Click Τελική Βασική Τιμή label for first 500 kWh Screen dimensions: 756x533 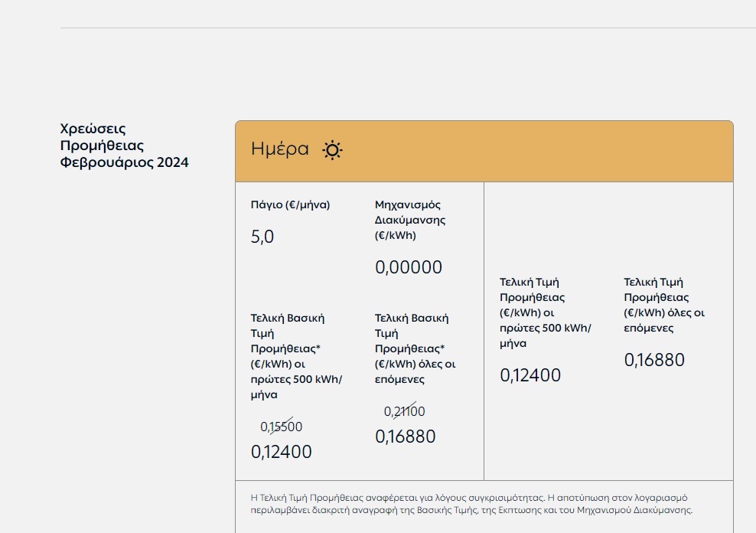[x=296, y=356]
